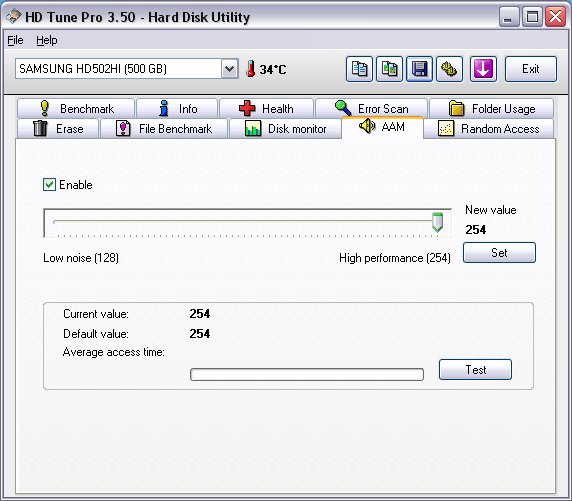Click the AAM slider thumb
Viewport: 572px width, 501px height.
[x=437, y=222]
